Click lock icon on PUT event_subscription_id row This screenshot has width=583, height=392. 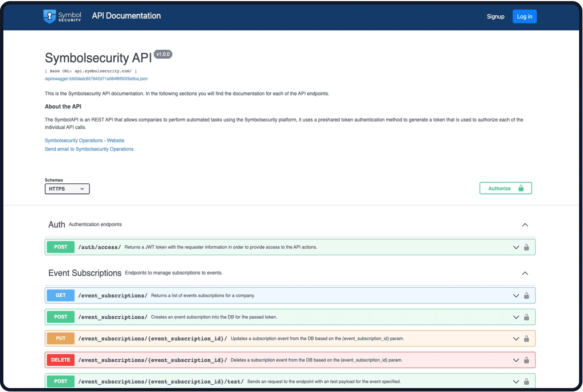[x=526, y=339]
